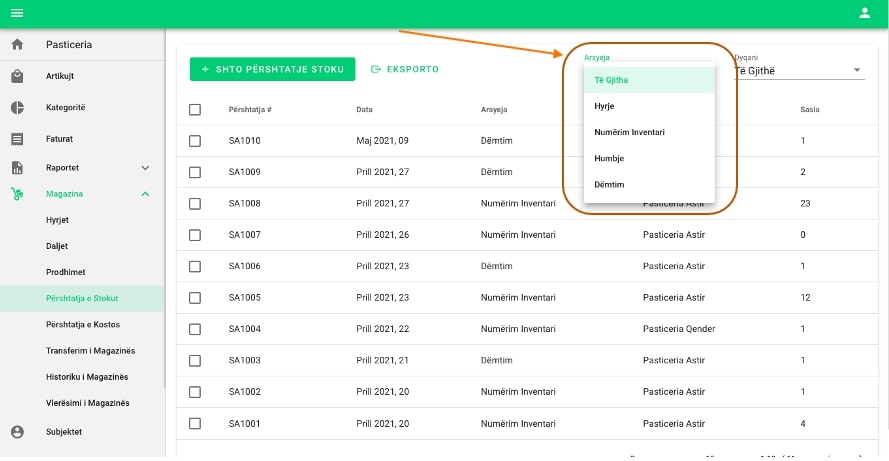Click the Kategoritë pie chart icon
889x461 pixels.
tap(17, 107)
